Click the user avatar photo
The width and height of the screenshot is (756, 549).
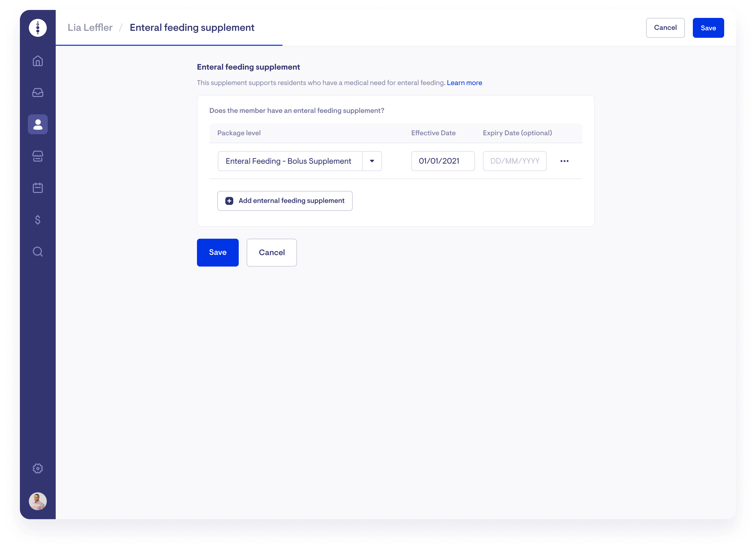38,501
